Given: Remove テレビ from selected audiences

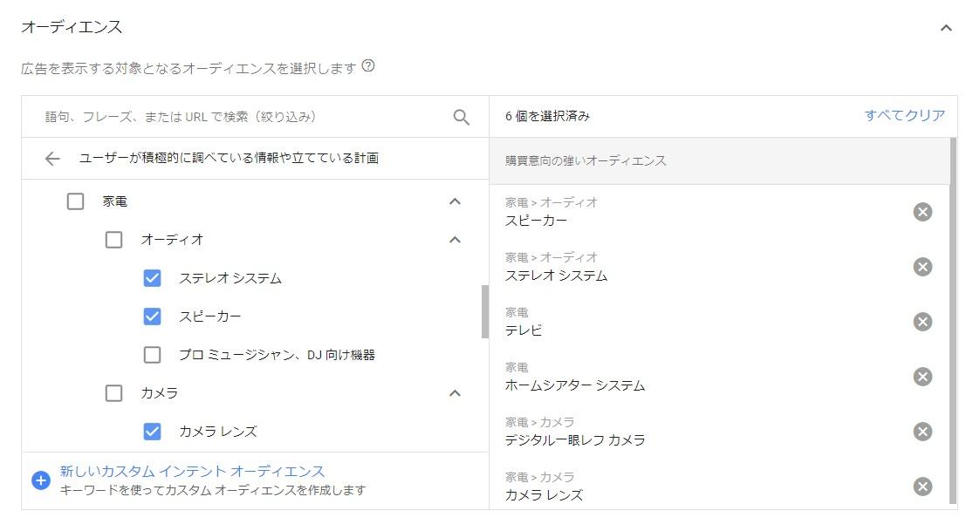Looking at the screenshot, I should point(922,322).
